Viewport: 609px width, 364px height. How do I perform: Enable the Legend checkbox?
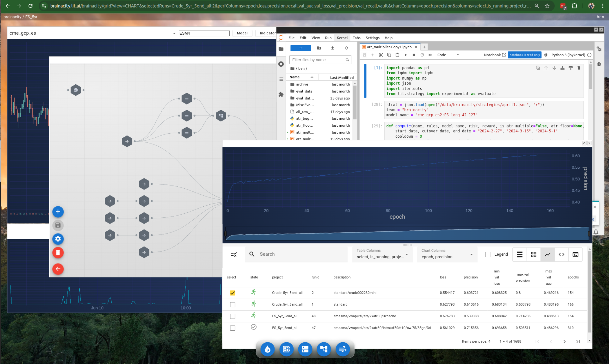(487, 254)
